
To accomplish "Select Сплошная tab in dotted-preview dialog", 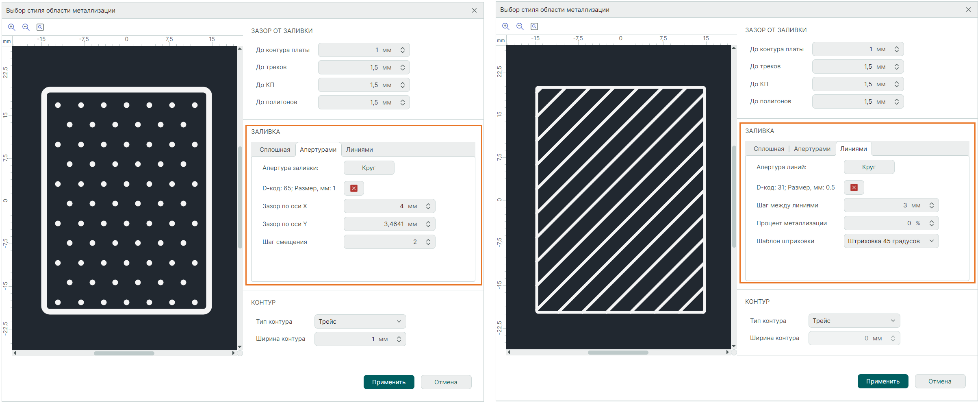I will (x=275, y=150).
